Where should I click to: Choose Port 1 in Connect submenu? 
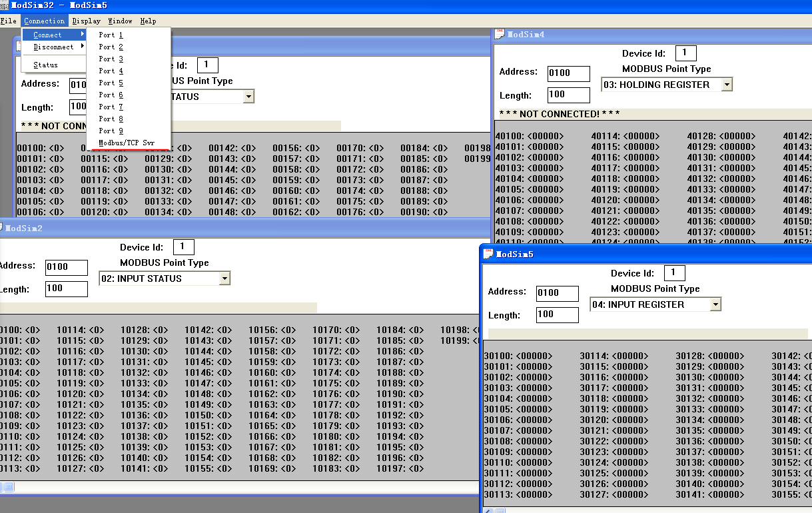pyautogui.click(x=129, y=35)
